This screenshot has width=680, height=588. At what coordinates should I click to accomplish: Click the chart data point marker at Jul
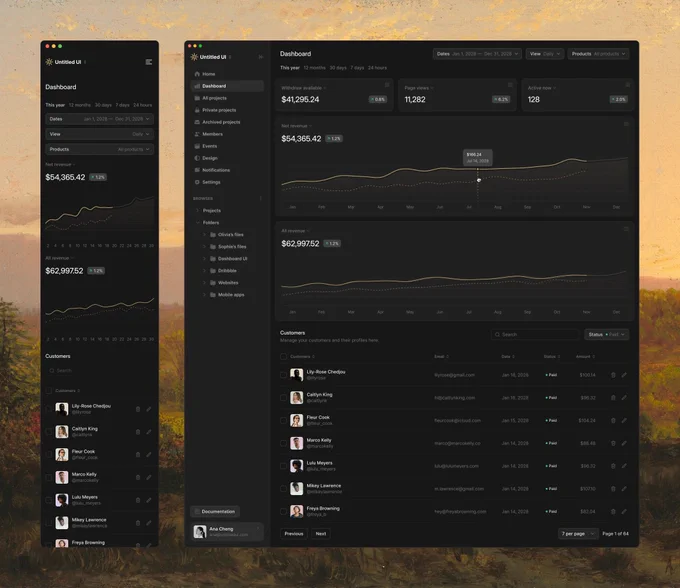point(479,180)
